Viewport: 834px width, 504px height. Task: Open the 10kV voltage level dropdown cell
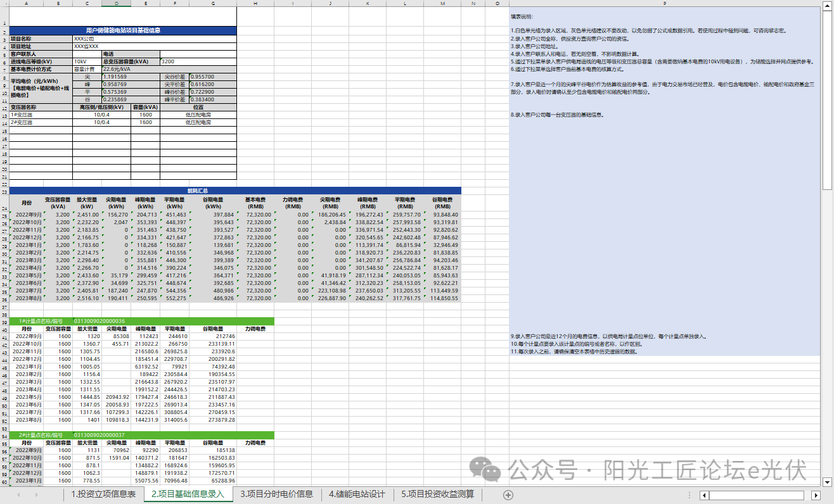click(x=87, y=61)
